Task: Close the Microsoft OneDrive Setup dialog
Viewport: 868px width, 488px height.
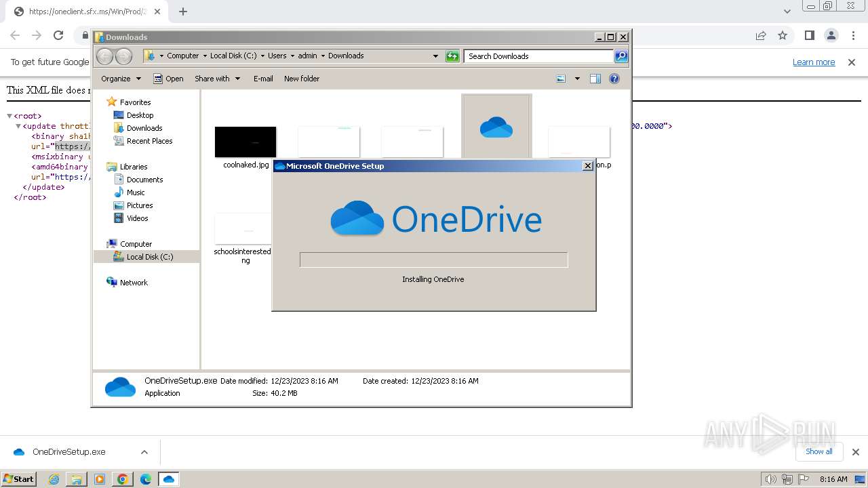Action: tap(588, 166)
